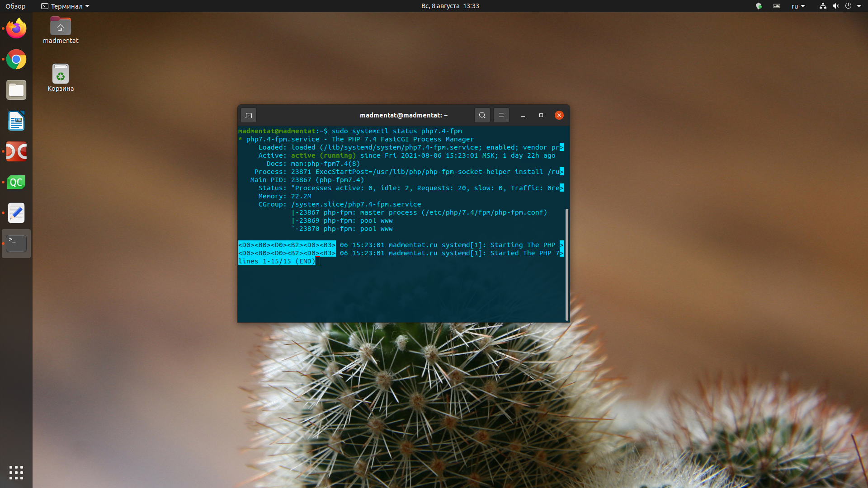Image resolution: width=868 pixels, height=488 pixels.
Task: Click the terminal vertical scrollbar
Action: click(x=567, y=264)
